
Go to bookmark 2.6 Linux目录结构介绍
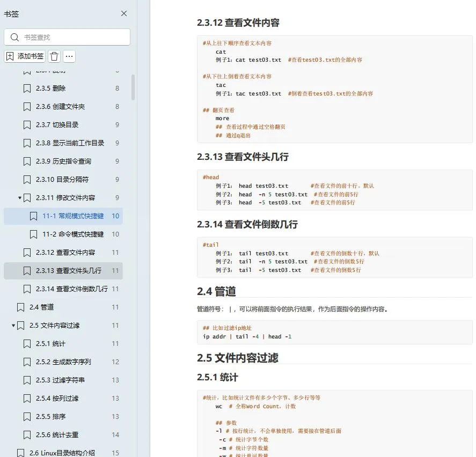coord(63,453)
